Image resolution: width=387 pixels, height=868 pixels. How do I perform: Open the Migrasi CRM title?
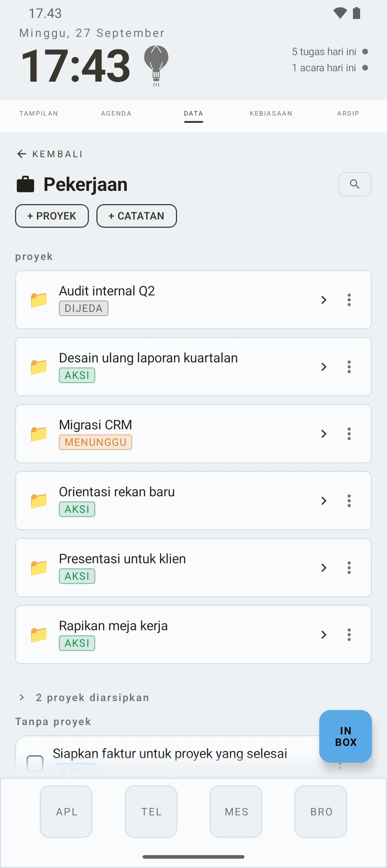coord(96,425)
